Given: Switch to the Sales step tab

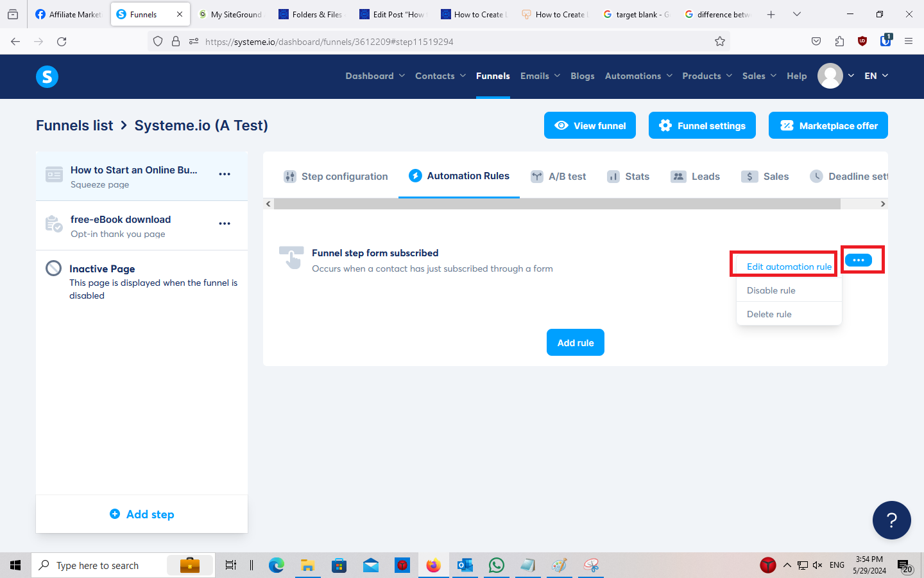Looking at the screenshot, I should pos(765,177).
